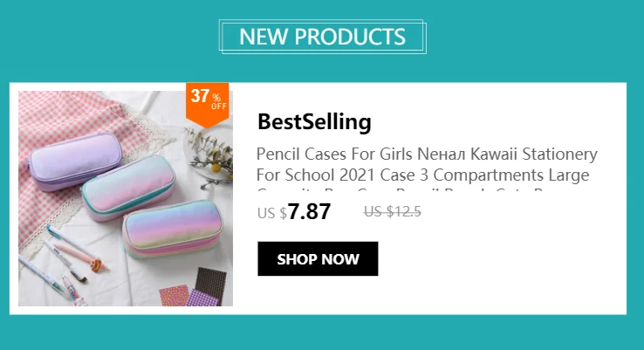Click the crossed-out US $12.5 original price
The width and height of the screenshot is (644, 350).
(x=392, y=211)
